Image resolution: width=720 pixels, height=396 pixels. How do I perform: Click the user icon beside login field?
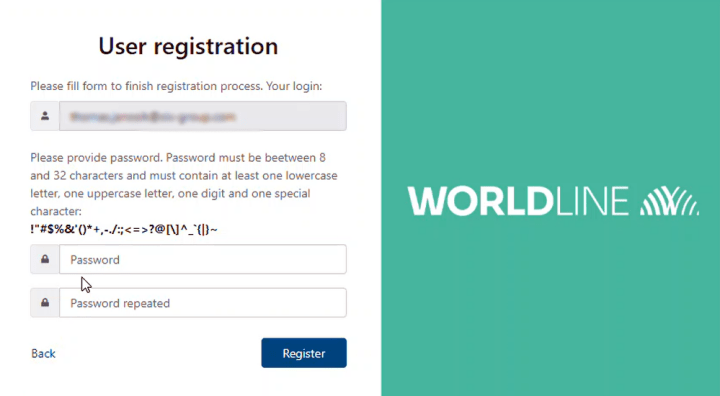click(x=45, y=116)
